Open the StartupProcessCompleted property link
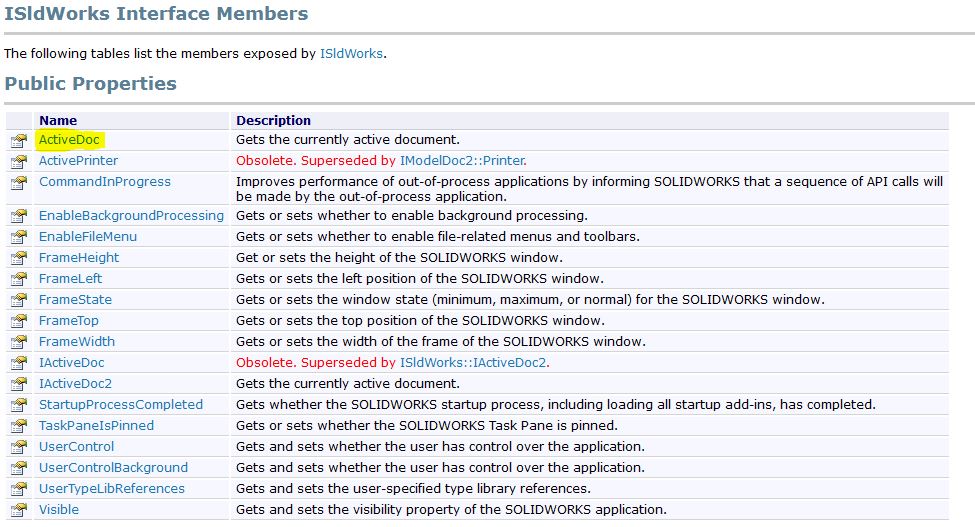The width and height of the screenshot is (975, 527). point(120,404)
